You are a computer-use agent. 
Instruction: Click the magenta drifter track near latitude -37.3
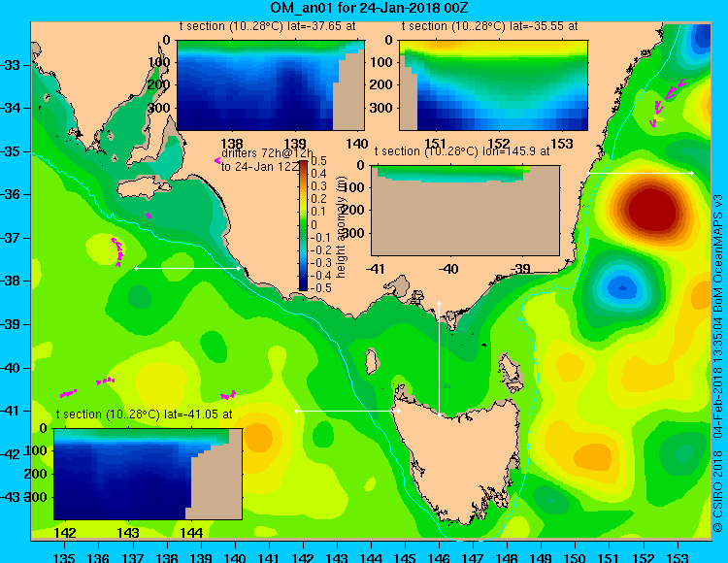tap(117, 251)
